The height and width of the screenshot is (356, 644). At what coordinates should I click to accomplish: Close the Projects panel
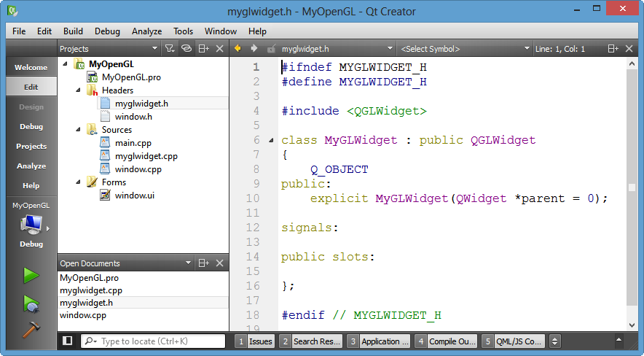(220, 48)
